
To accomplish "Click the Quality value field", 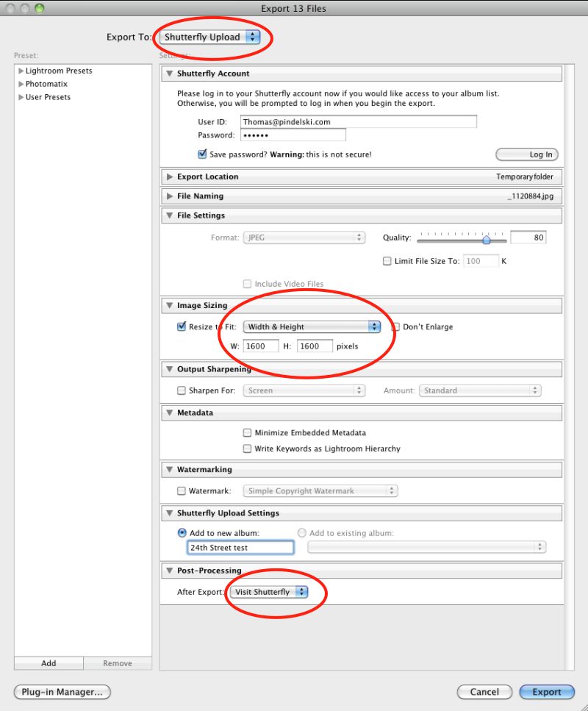I will tap(528, 237).
